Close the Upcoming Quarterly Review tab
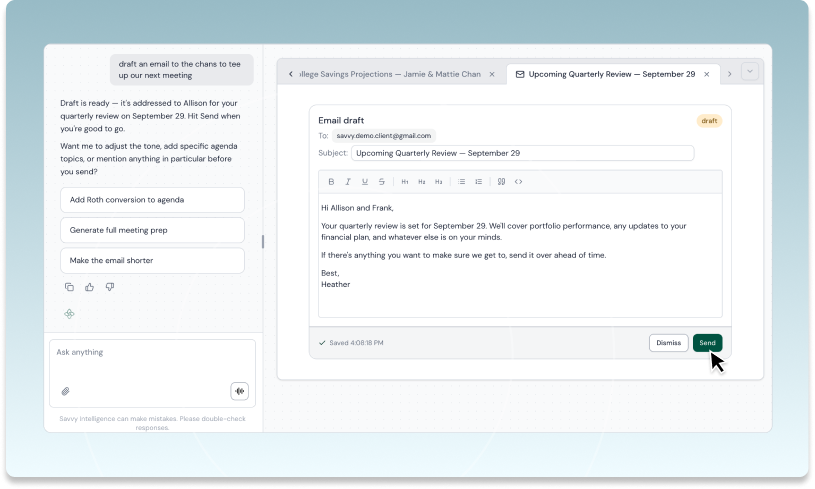The image size is (815, 489). click(706, 74)
